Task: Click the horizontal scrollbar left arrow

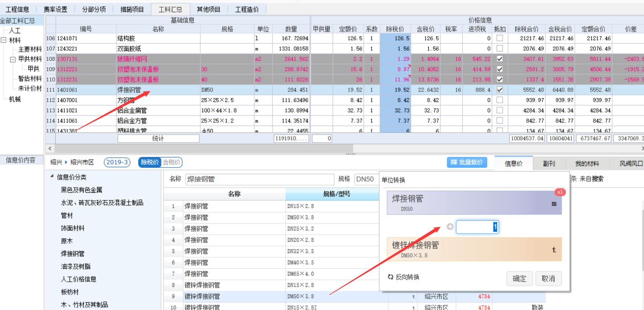Action: [50, 148]
